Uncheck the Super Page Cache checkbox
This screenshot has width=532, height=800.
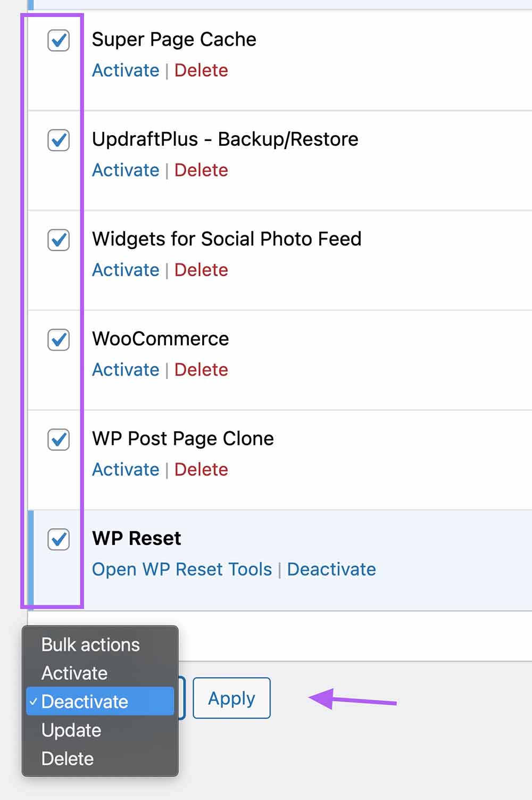(x=59, y=40)
